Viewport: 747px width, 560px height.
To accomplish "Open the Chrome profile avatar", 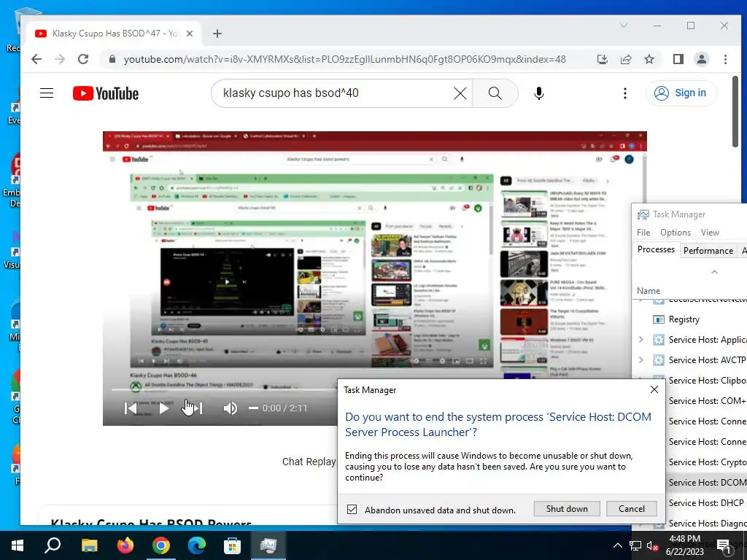I will pos(701,59).
